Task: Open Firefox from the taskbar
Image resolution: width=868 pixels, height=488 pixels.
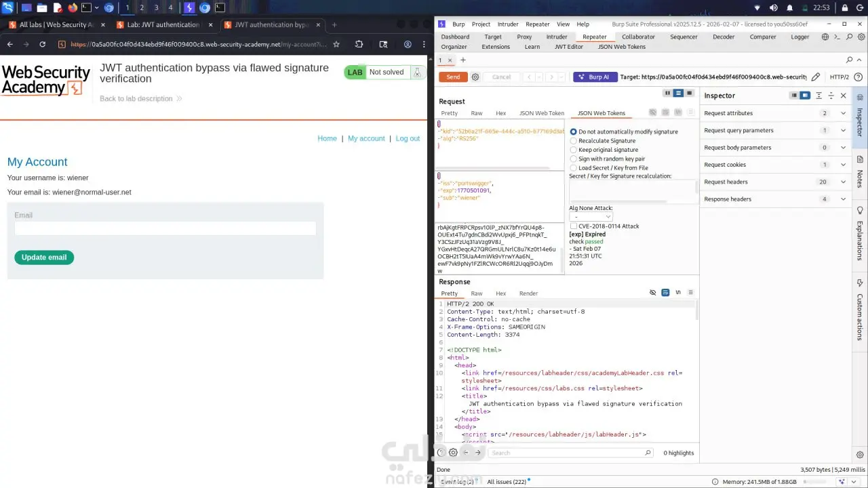Action: click(73, 8)
